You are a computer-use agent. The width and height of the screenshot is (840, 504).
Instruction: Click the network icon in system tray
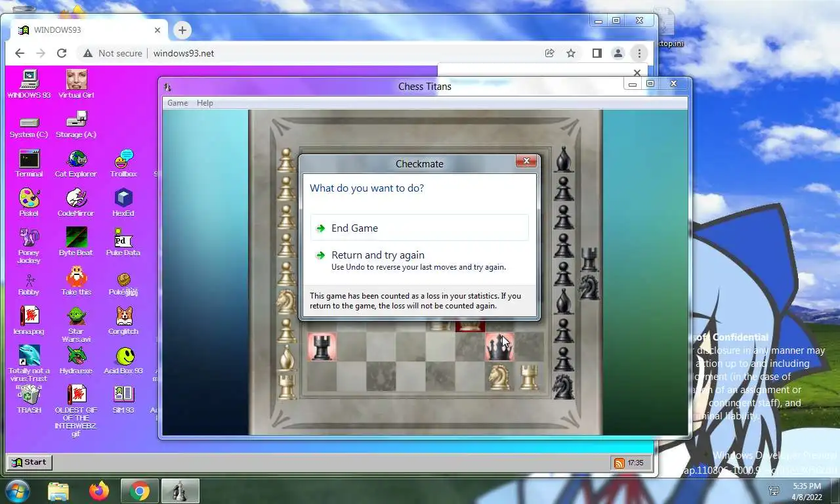774,491
